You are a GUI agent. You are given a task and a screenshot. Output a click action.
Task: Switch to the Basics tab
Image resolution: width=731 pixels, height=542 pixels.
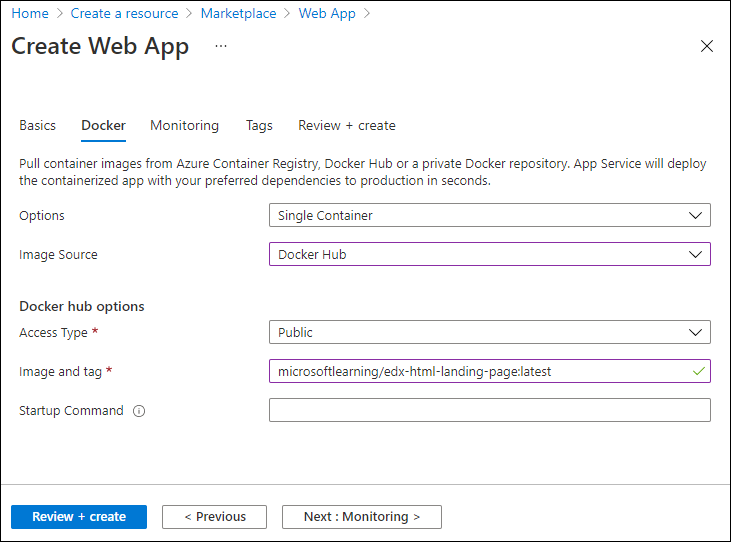click(37, 125)
